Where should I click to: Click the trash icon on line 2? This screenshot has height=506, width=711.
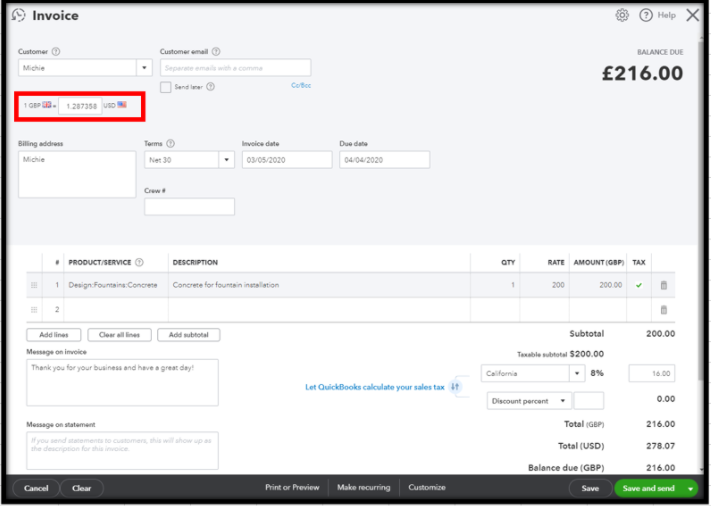click(x=663, y=310)
